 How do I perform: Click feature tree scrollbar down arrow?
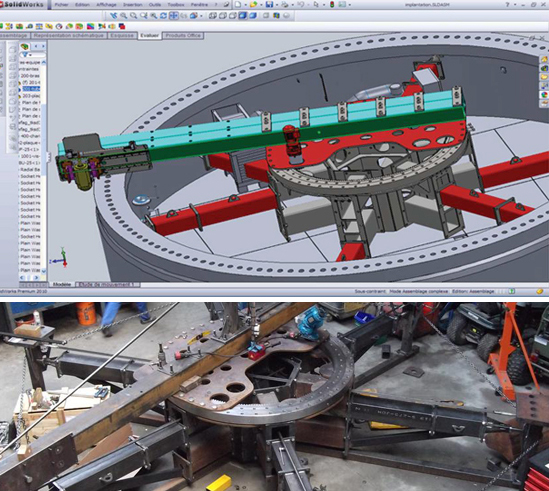point(44,271)
